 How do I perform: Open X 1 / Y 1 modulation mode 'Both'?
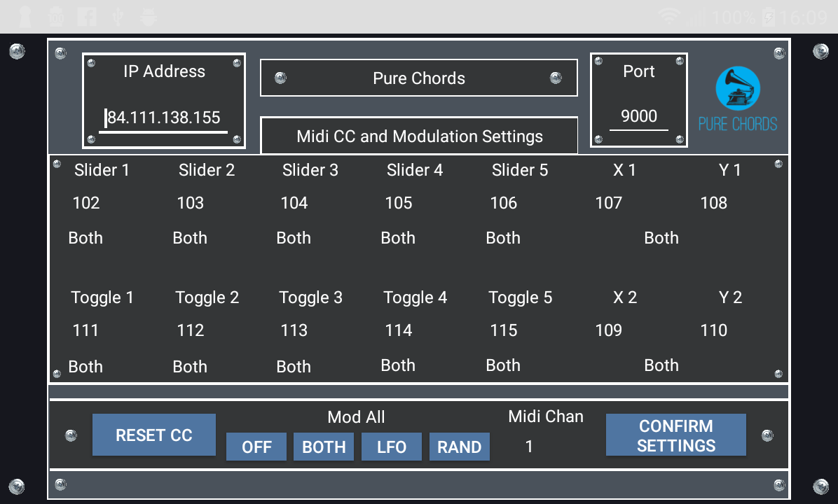(661, 238)
